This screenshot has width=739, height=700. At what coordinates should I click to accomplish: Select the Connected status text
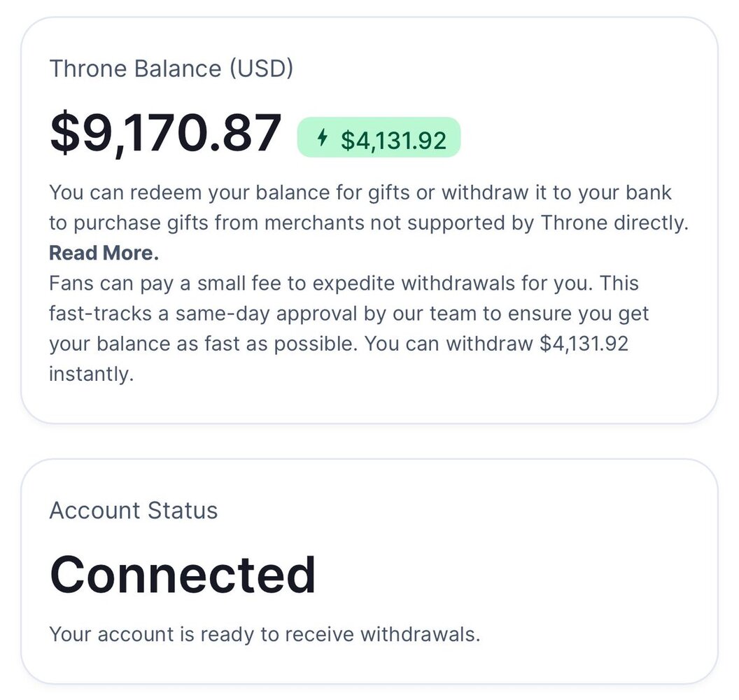[x=183, y=575]
